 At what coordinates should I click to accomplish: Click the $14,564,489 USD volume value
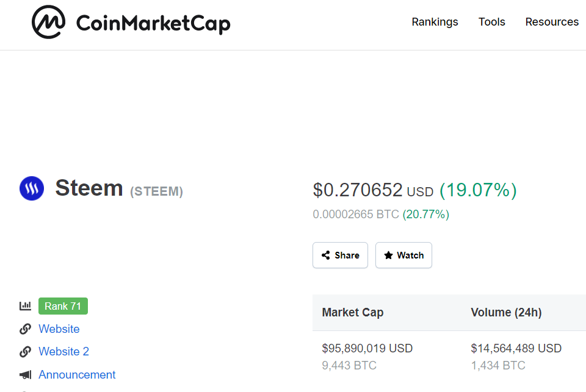click(516, 349)
